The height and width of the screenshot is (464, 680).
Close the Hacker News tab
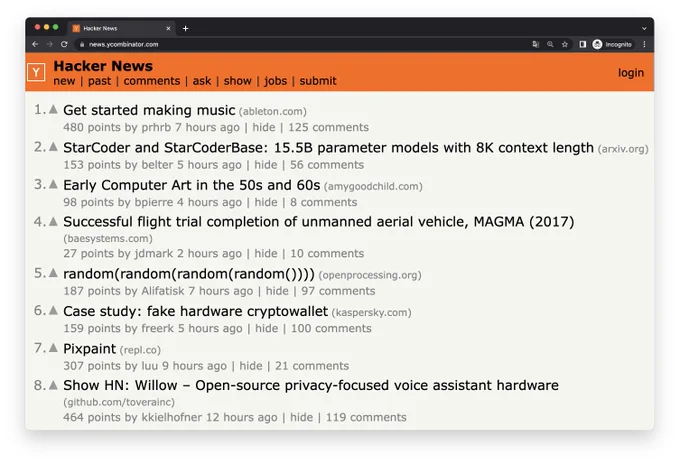click(x=168, y=29)
